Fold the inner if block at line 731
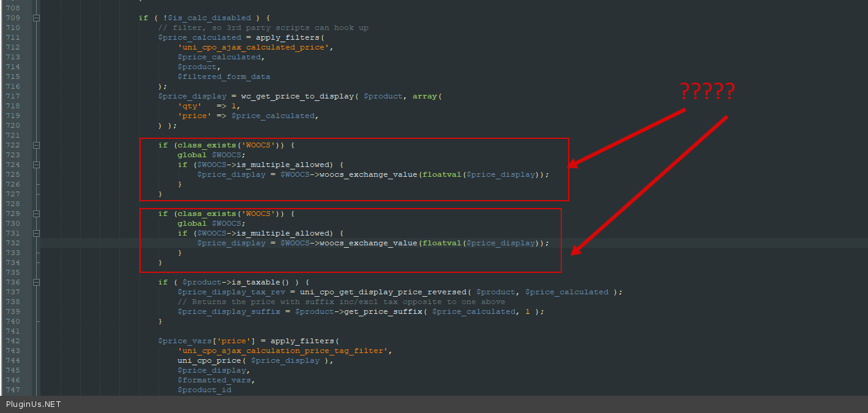Viewport: 868px width, 413px height. pyautogui.click(x=36, y=233)
